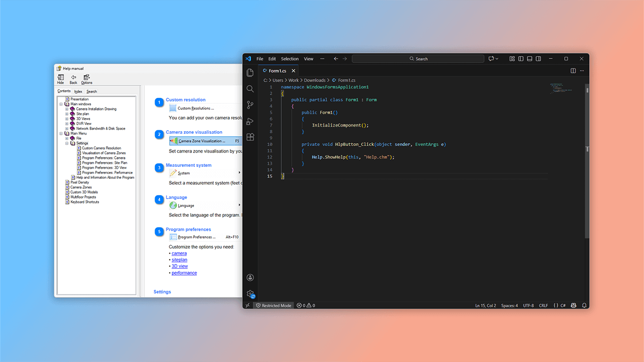Image resolution: width=644 pixels, height=362 pixels.
Task: Toggle the Panel visibility in VS Code
Action: pos(530,58)
